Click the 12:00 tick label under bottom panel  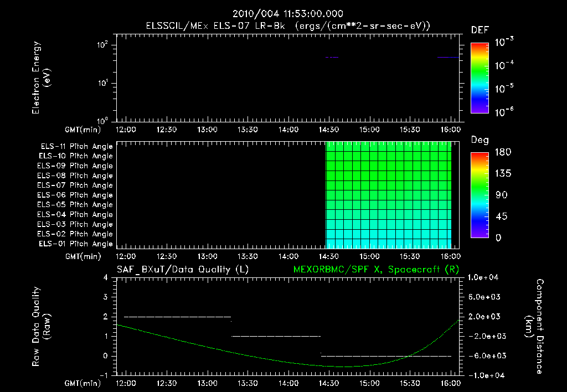click(x=126, y=383)
